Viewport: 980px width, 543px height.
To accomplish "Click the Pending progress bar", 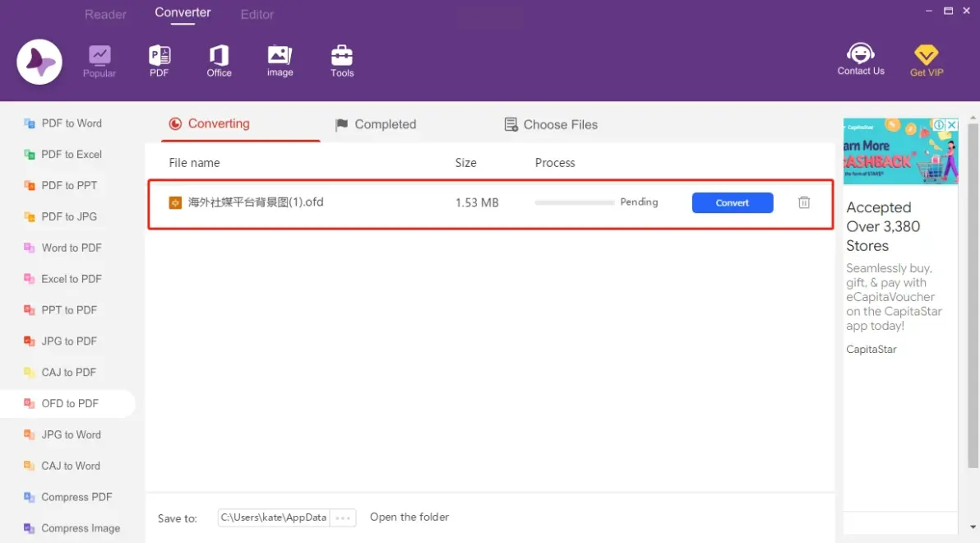I will 574,202.
